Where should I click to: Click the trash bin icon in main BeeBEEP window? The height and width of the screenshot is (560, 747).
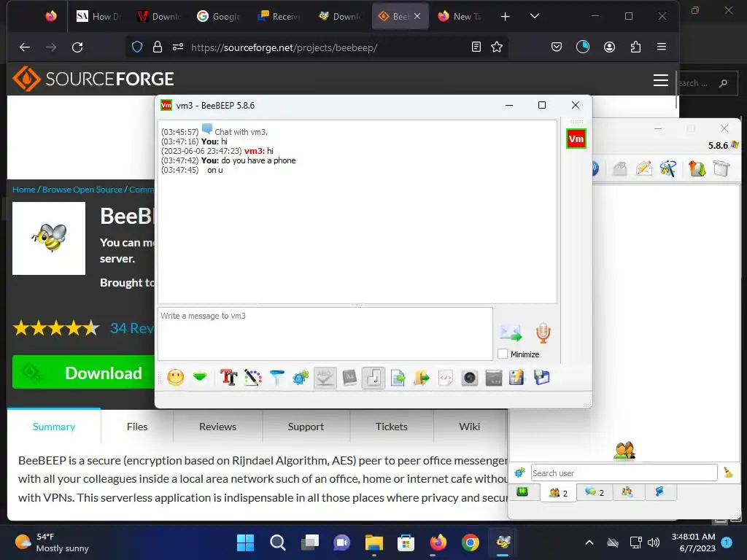click(x=721, y=168)
